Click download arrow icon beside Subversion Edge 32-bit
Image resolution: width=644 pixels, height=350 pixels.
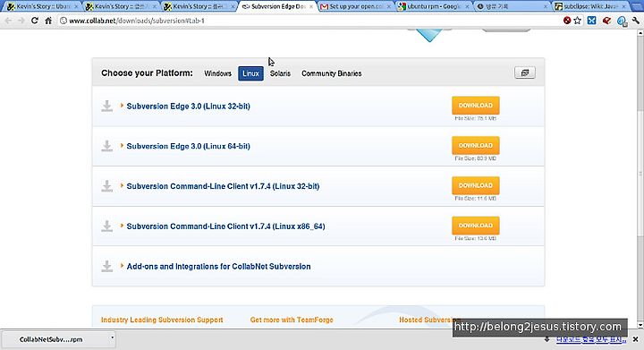[106, 106]
